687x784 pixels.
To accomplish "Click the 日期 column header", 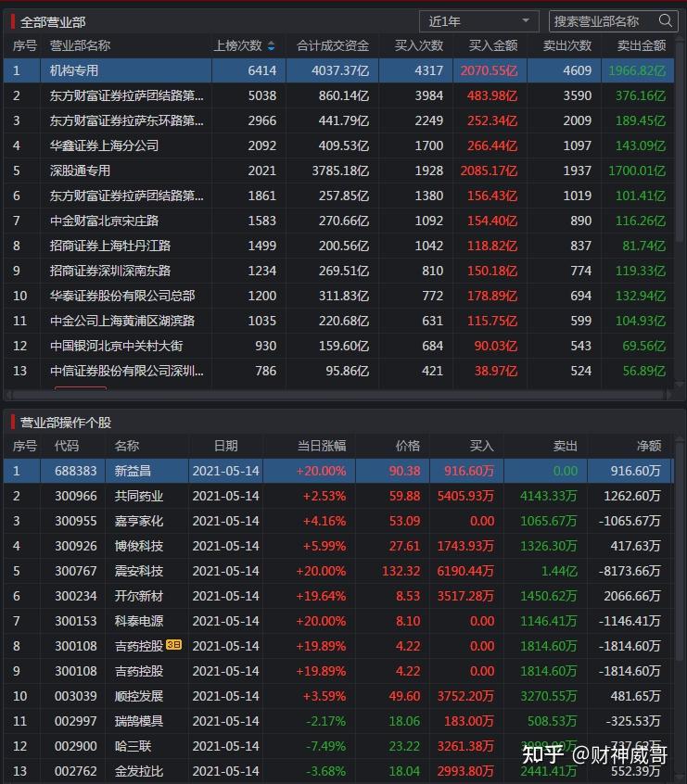I will pyautogui.click(x=226, y=446).
